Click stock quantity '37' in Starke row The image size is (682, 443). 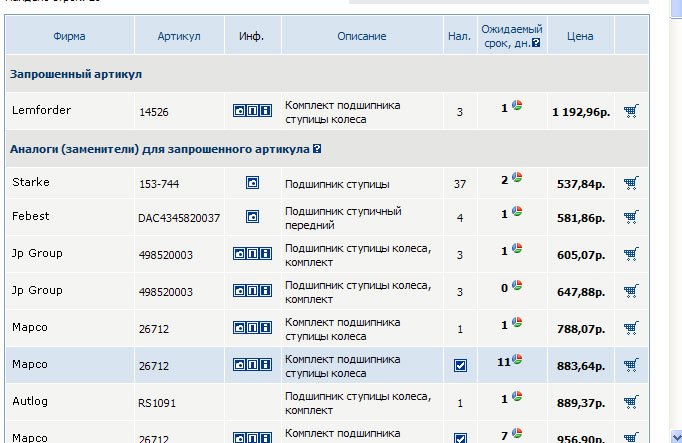[x=460, y=184]
